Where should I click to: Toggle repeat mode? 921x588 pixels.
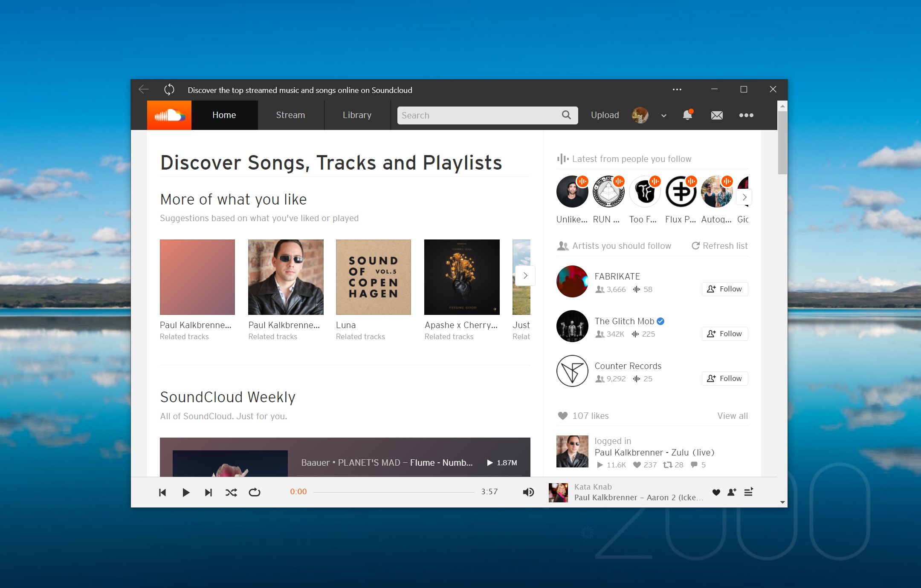point(255,493)
